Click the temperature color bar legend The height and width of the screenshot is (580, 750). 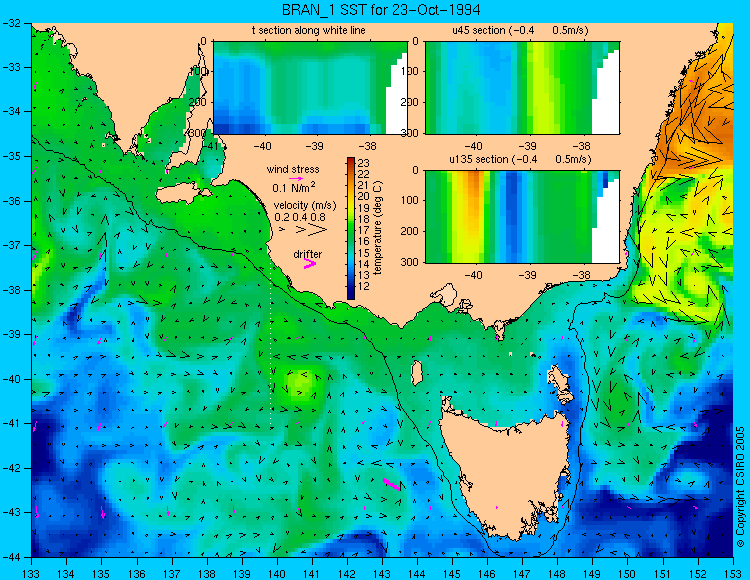click(x=351, y=228)
